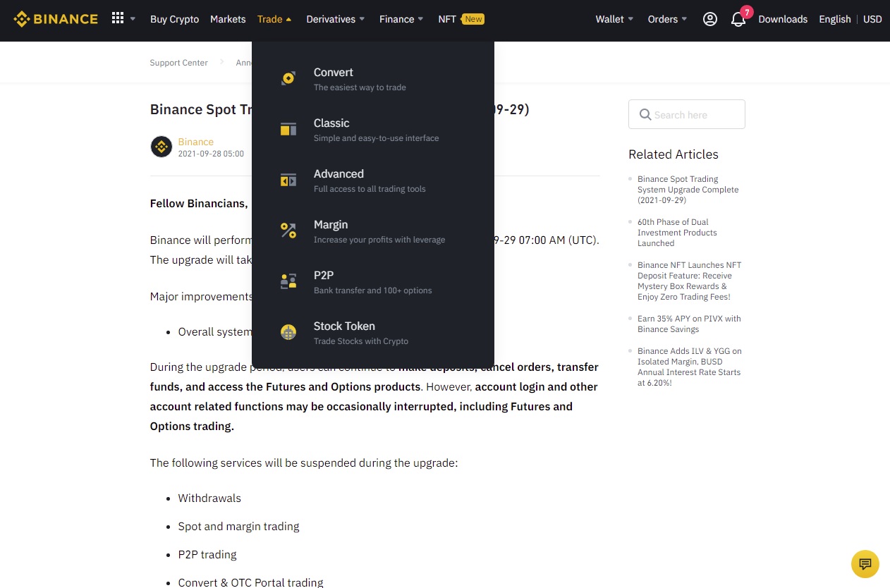Open Binance NFT Deposit Feature article

[x=689, y=281]
